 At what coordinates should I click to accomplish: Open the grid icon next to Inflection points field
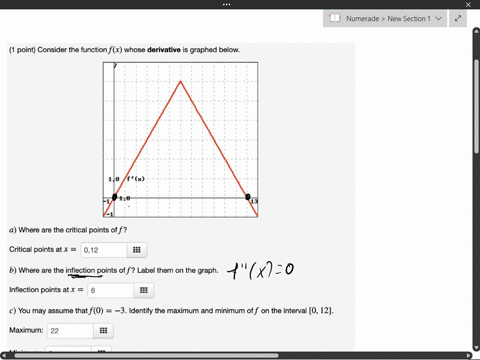[x=144, y=290]
